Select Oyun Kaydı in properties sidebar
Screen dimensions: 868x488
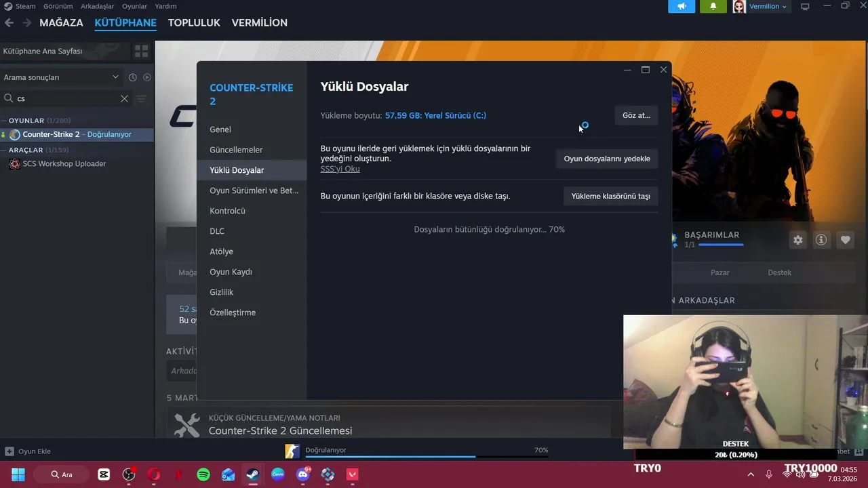click(x=252, y=272)
